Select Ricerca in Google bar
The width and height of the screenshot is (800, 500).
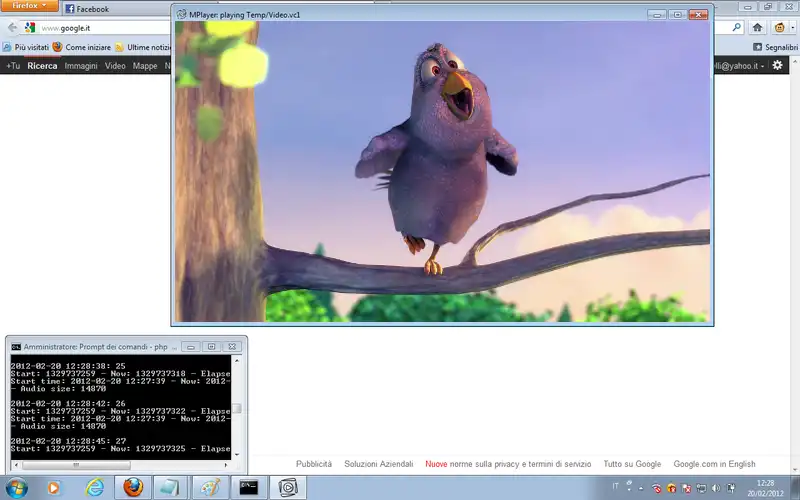coord(42,66)
